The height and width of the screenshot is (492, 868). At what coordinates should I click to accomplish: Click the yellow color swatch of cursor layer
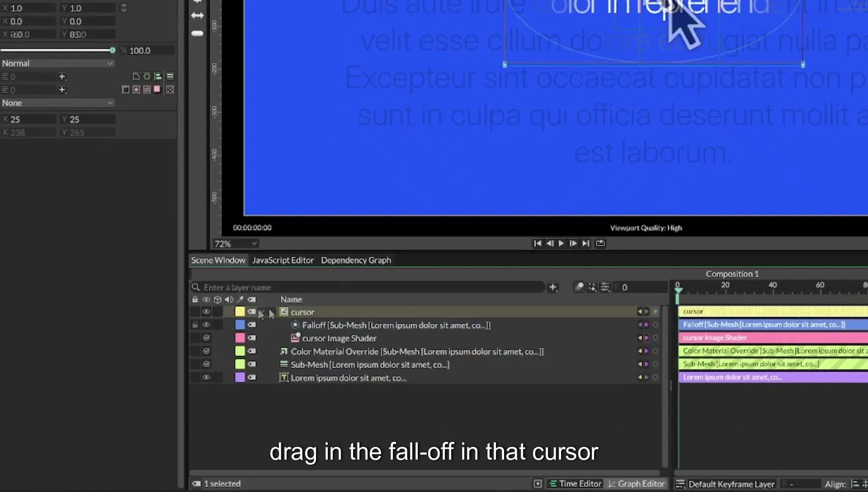pyautogui.click(x=240, y=312)
